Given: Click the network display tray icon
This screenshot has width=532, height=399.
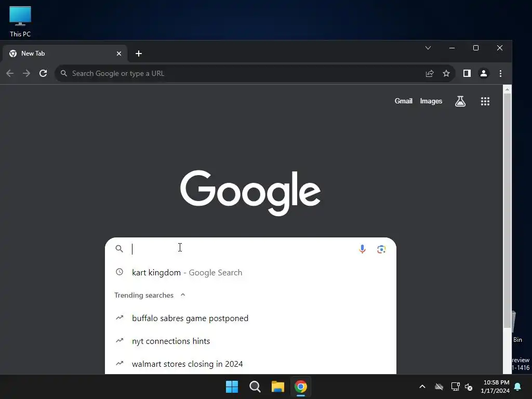Looking at the screenshot, I should click(x=455, y=387).
